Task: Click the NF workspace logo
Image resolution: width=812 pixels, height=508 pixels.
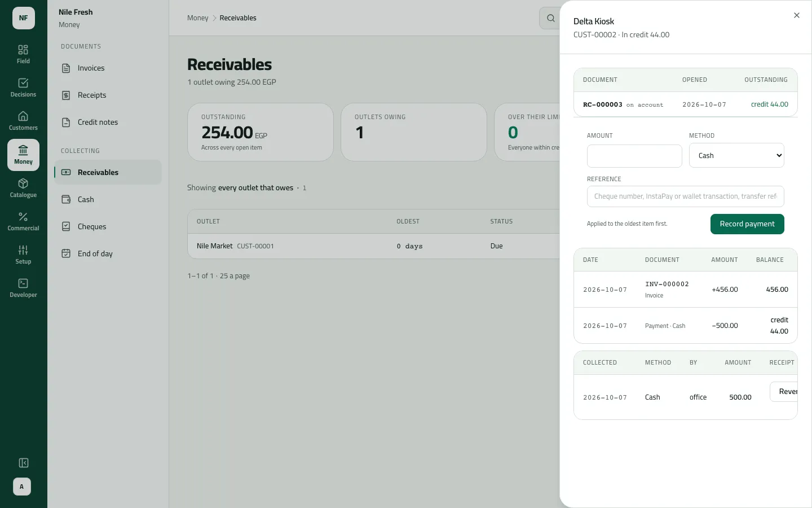Action: coord(24,18)
